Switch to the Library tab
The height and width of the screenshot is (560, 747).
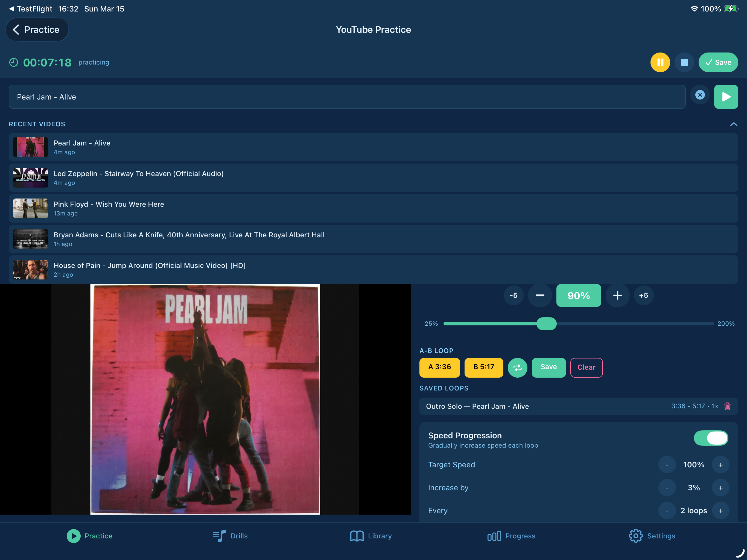[371, 536]
